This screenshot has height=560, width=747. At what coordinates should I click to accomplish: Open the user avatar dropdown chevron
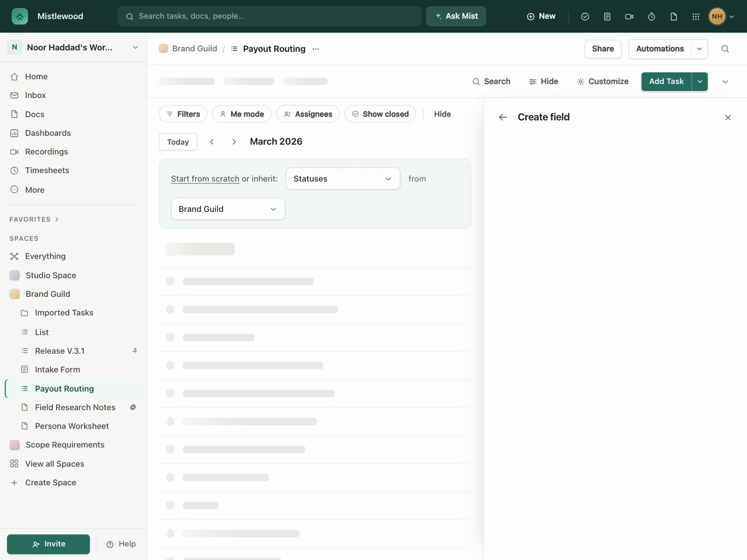732,16
